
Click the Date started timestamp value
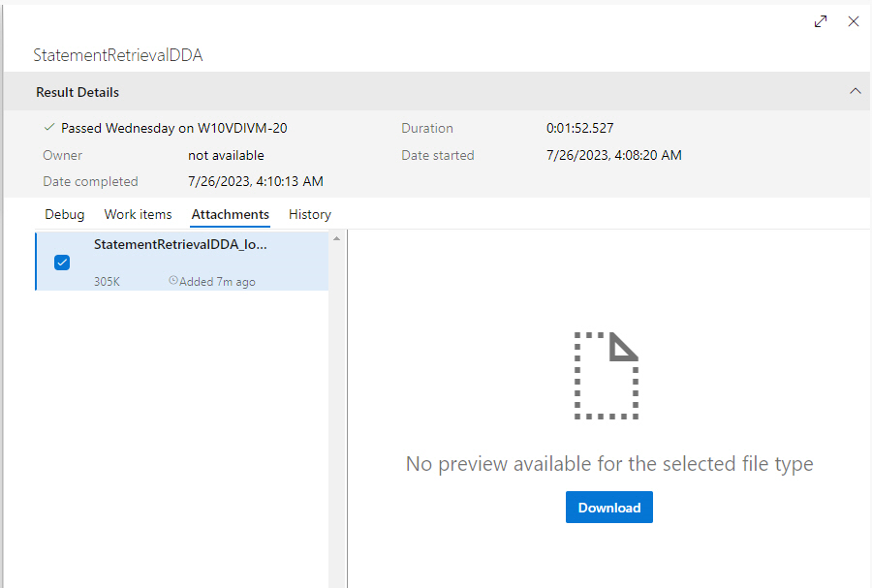click(x=613, y=155)
